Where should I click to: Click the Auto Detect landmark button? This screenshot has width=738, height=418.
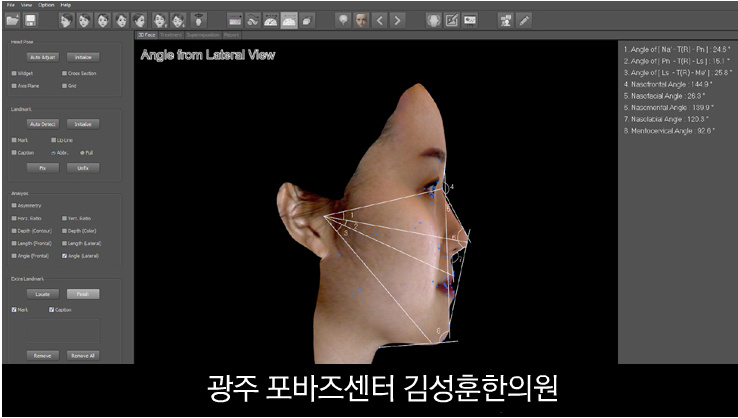point(43,124)
